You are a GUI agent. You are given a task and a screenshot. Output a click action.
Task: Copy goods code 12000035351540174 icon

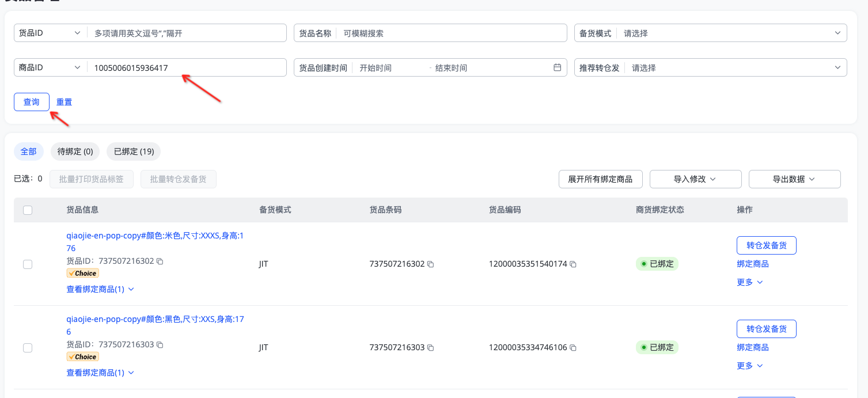tap(573, 264)
